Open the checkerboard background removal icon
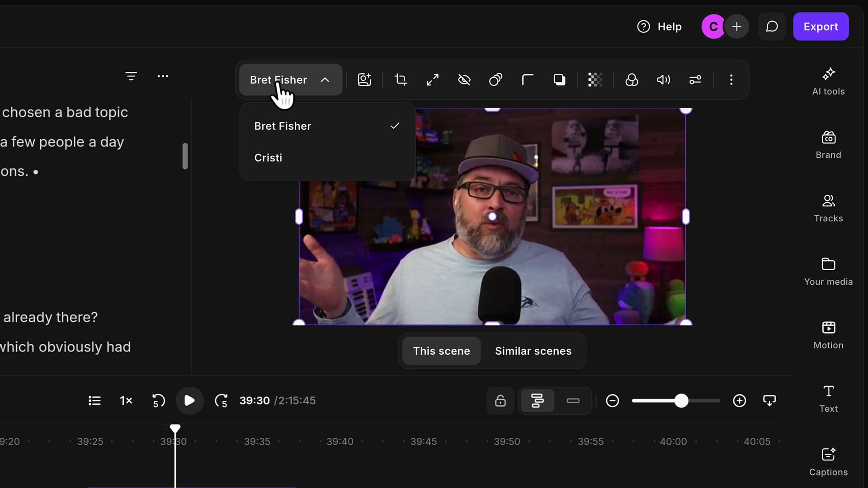Image resolution: width=868 pixels, height=488 pixels. tap(595, 80)
